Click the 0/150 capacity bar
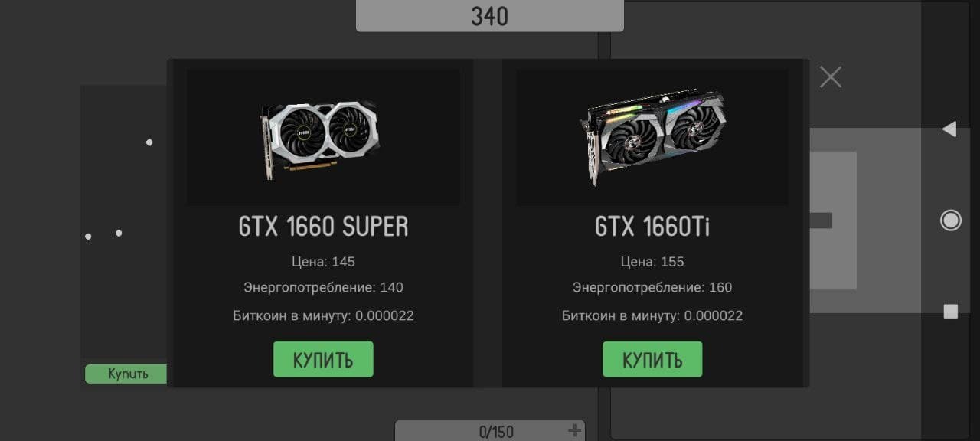The width and height of the screenshot is (980, 441). coord(490,431)
